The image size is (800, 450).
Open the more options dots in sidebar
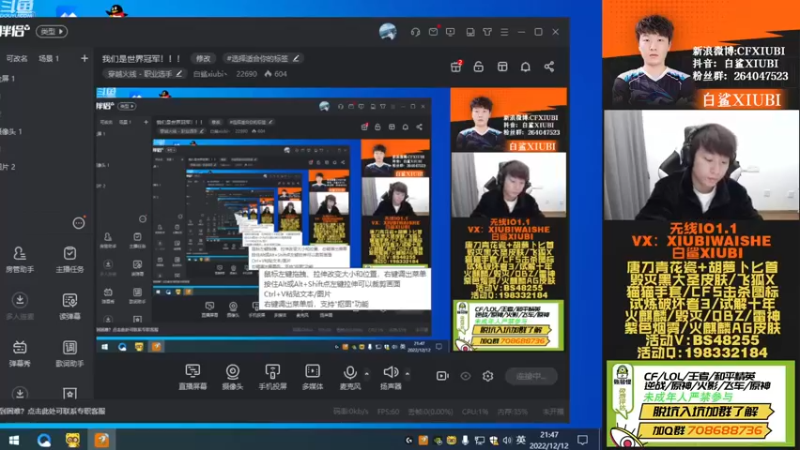pyautogui.click(x=79, y=223)
